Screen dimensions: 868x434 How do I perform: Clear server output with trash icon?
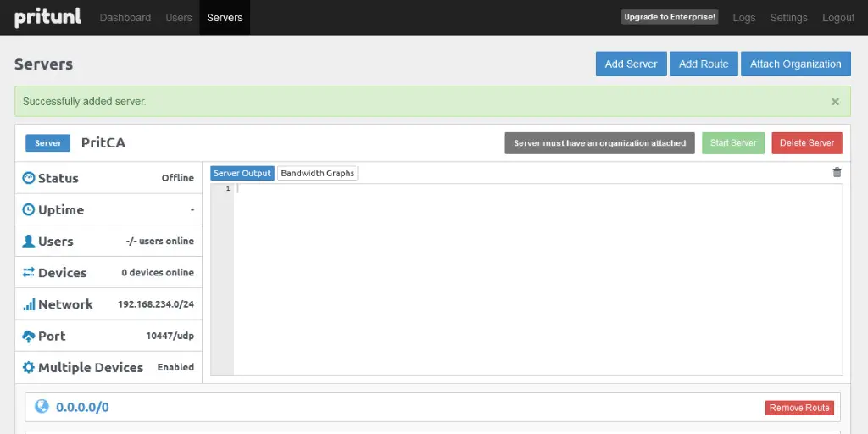point(837,172)
